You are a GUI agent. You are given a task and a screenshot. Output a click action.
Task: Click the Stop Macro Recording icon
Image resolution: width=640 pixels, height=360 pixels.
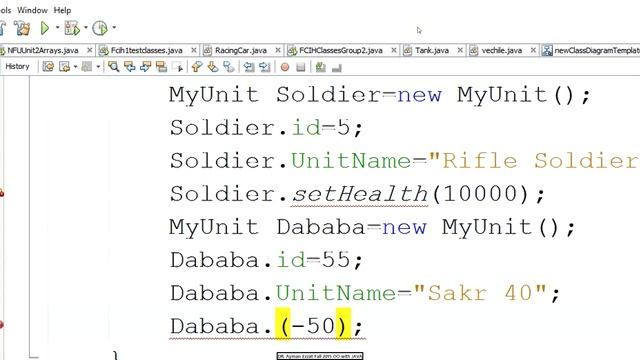[x=301, y=67]
